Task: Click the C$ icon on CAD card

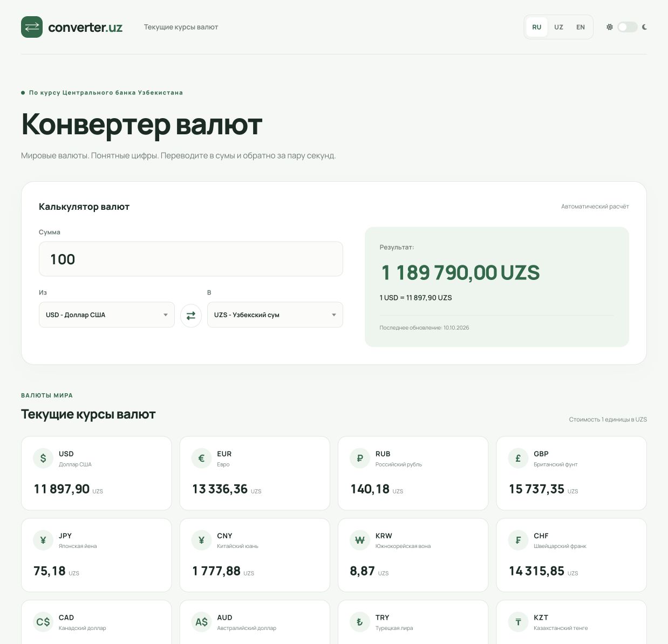Action: coord(43,622)
